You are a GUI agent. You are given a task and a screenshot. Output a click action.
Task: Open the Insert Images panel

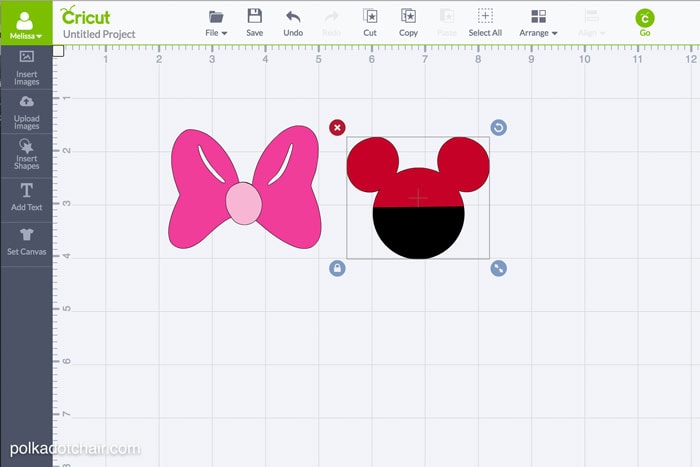pyautogui.click(x=27, y=67)
